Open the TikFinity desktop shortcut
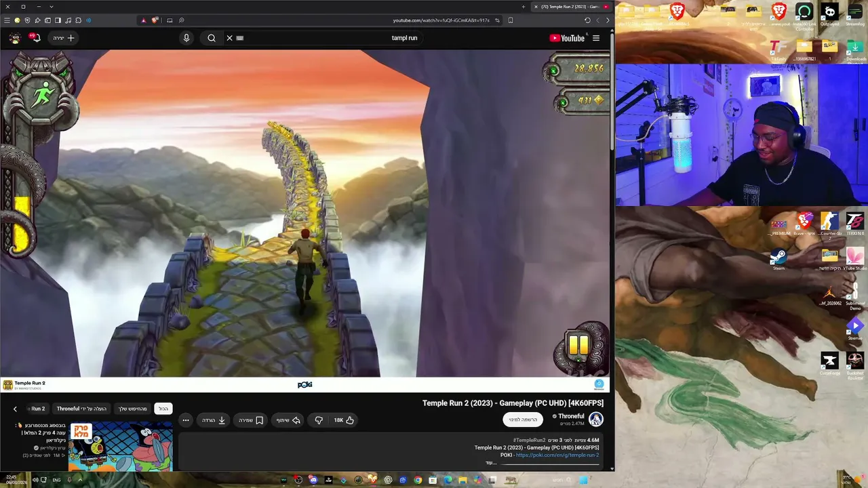This screenshot has height=488, width=868. click(778, 49)
